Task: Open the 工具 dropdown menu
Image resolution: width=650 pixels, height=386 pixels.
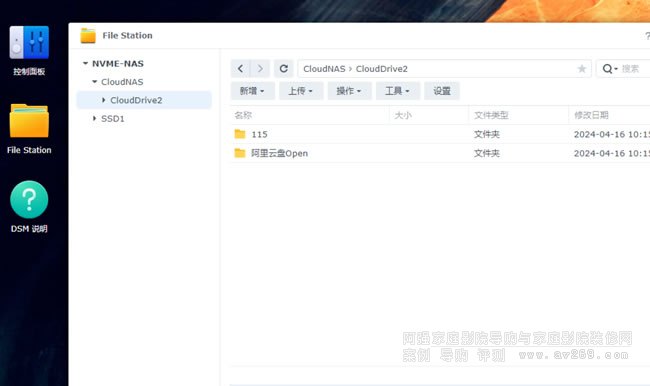Action: point(398,91)
